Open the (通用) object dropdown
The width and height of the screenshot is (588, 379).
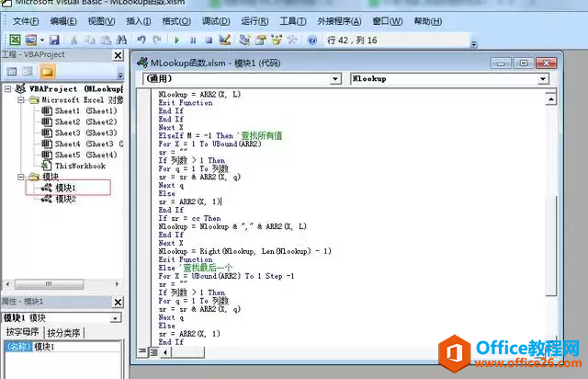335,79
